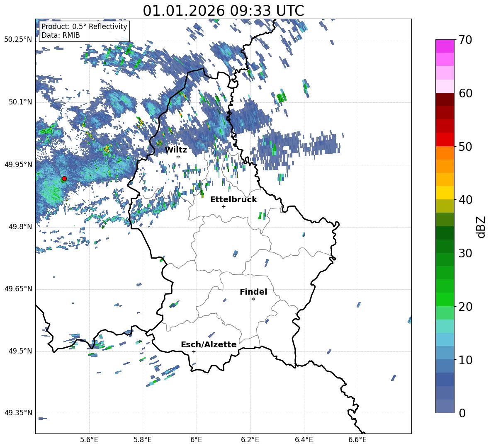The width and height of the screenshot is (491, 448).
Task: Click the colorbar tick label 40
Action: (465, 200)
